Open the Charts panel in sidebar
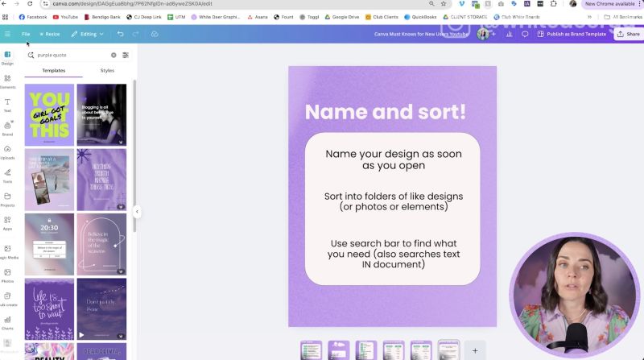Image resolution: width=644 pixels, height=360 pixels. coord(7,323)
